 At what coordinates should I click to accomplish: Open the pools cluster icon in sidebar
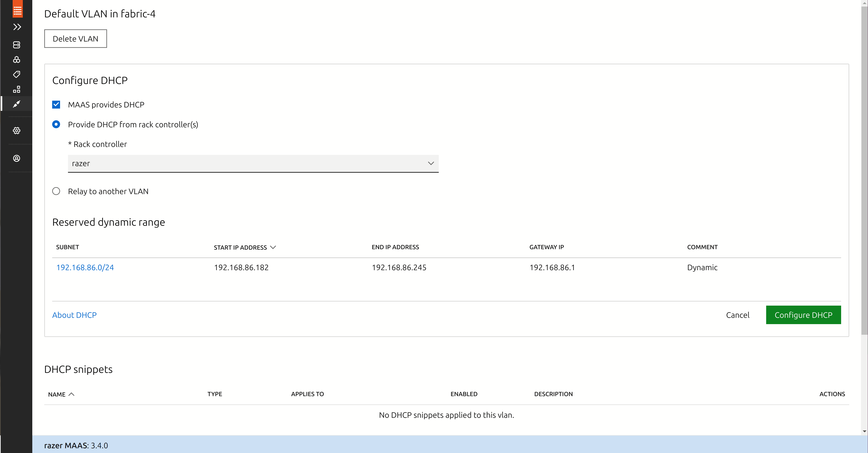pyautogui.click(x=16, y=60)
